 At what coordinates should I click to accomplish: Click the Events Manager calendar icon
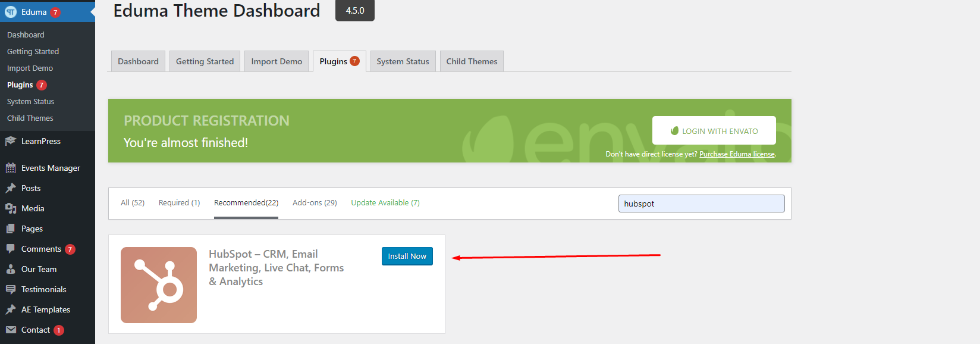pyautogui.click(x=11, y=168)
